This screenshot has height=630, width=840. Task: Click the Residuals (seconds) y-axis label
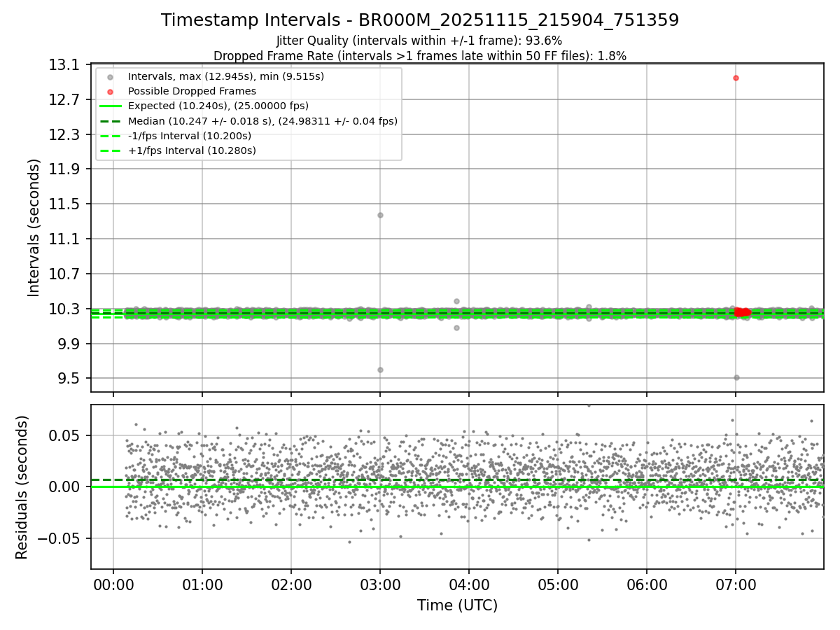[22, 486]
